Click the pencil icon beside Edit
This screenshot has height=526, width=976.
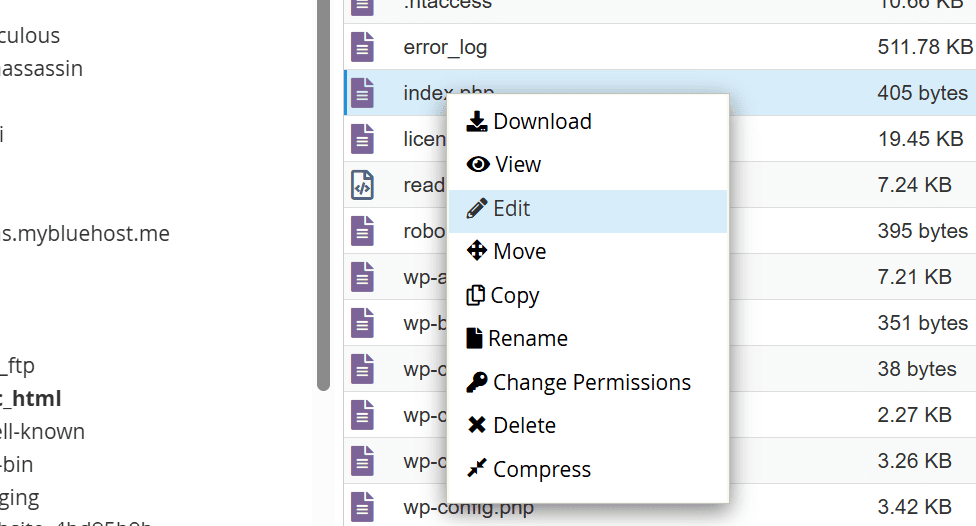coord(477,209)
